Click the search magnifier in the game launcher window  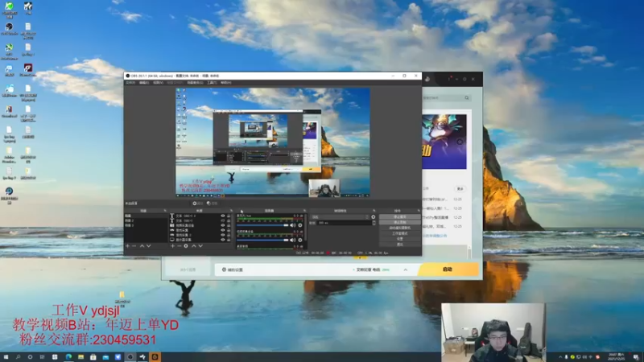(467, 97)
